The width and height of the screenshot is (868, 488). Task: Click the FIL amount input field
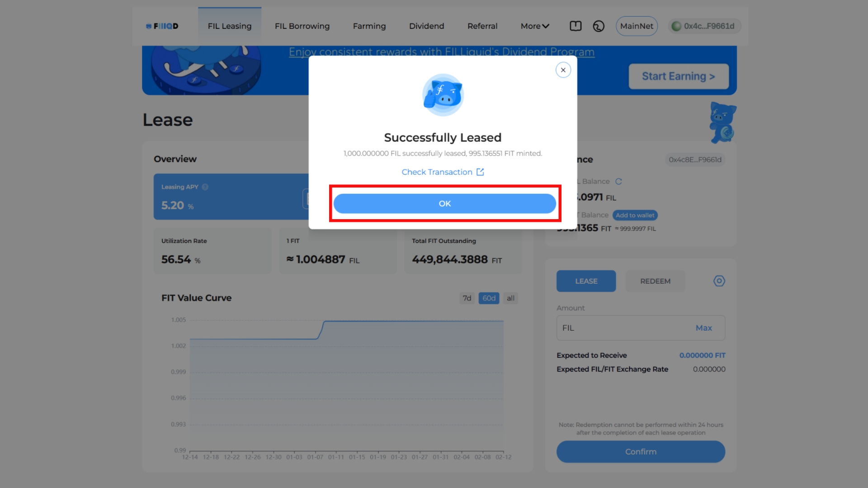click(624, 328)
